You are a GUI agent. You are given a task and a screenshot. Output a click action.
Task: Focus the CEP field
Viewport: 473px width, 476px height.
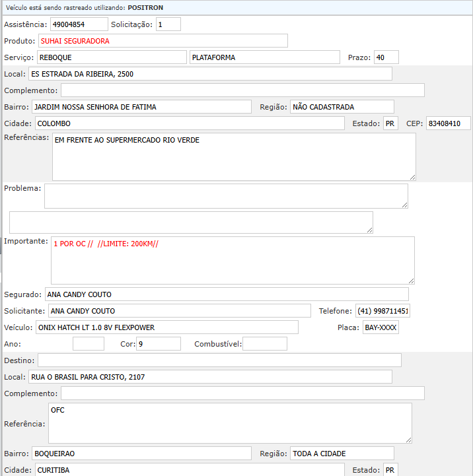click(449, 123)
